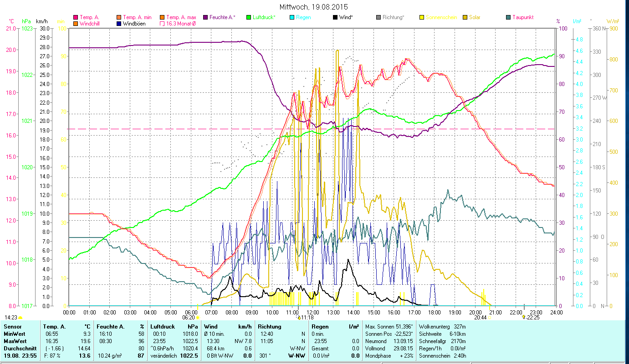
Task: Click the MaxWert row label
Action: coord(15,341)
